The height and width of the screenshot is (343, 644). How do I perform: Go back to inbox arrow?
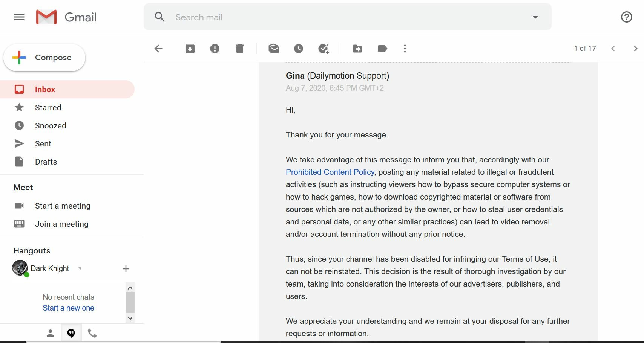(x=159, y=49)
